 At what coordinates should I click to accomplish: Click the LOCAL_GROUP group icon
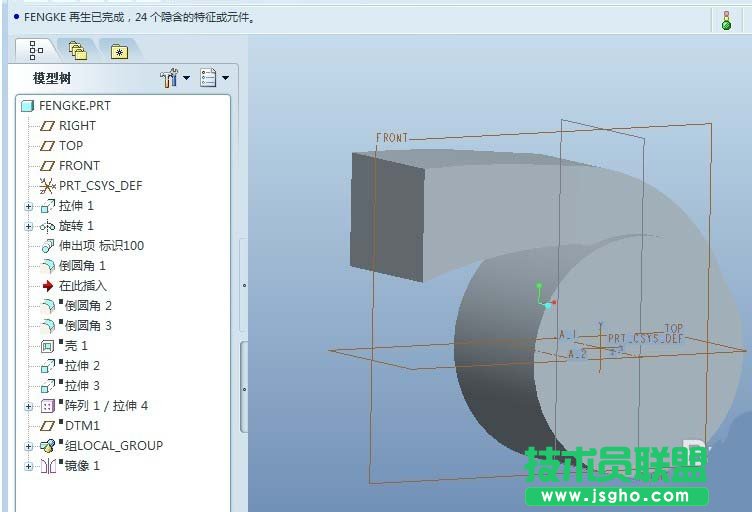tap(47, 446)
